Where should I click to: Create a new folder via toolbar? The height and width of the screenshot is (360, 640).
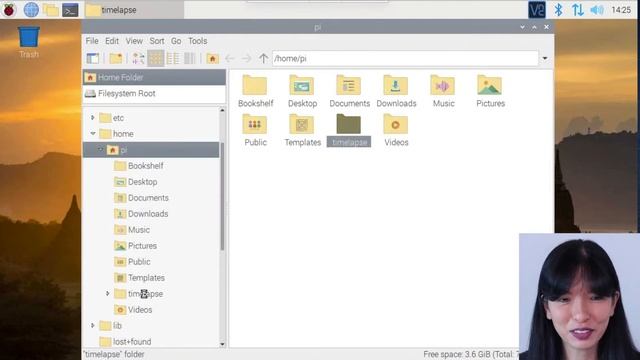tap(116, 58)
